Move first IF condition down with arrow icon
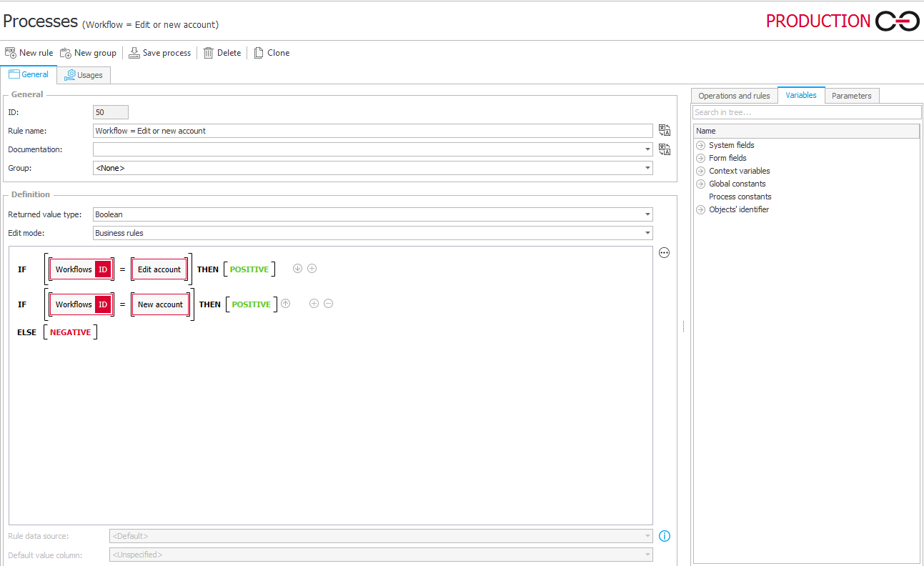Viewport: 924px width, 566px height. pyautogui.click(x=297, y=268)
